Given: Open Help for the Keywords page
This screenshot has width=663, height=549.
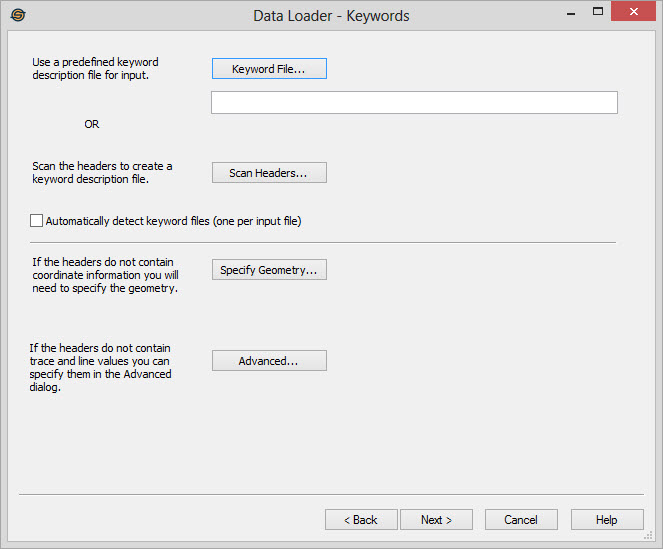Looking at the screenshot, I should point(607,520).
